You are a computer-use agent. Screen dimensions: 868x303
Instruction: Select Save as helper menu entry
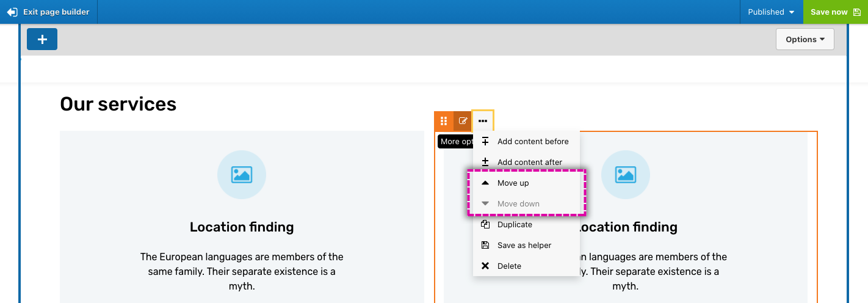coord(524,246)
